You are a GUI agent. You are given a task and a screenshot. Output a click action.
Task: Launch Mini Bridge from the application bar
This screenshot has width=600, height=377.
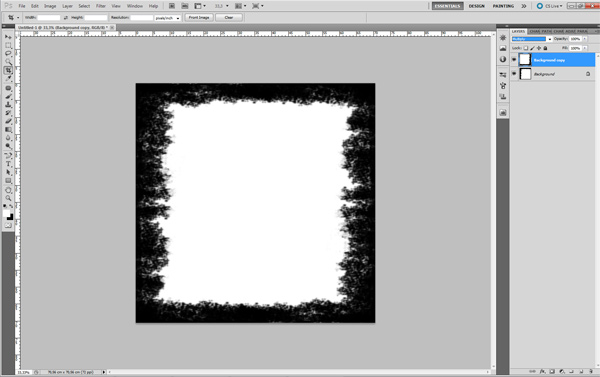point(184,6)
